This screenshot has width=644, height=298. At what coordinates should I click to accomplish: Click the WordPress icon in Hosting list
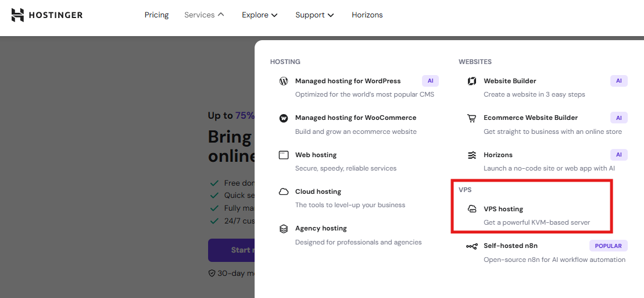pyautogui.click(x=284, y=81)
